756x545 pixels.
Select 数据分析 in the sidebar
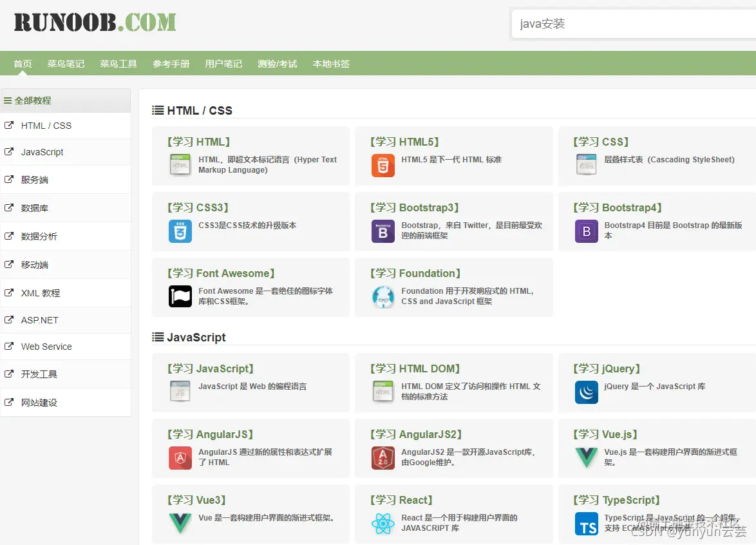pos(65,236)
